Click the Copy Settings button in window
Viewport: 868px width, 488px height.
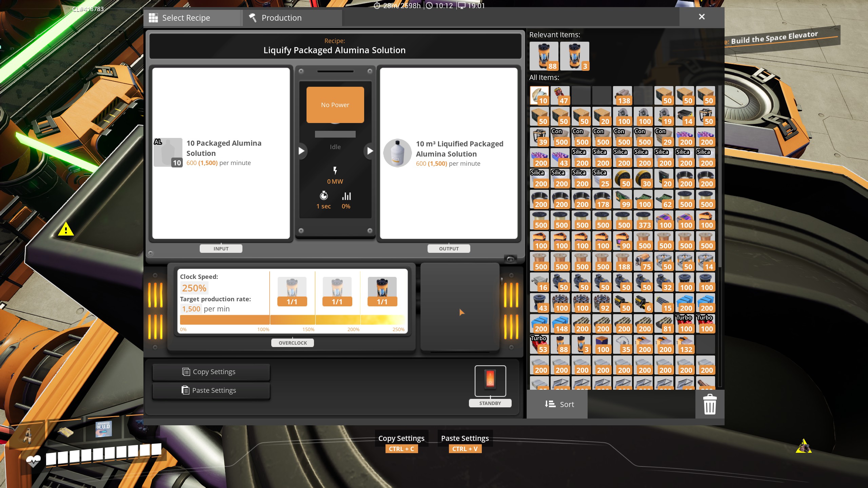point(211,372)
